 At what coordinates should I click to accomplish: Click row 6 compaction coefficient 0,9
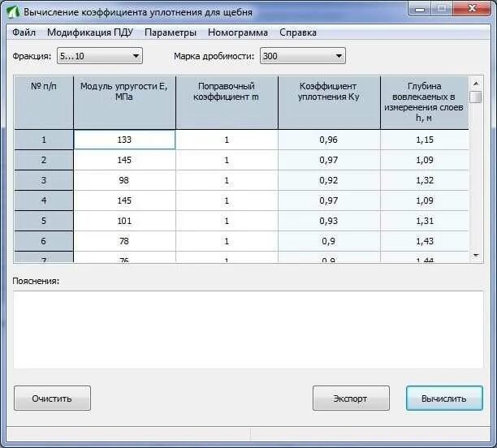click(329, 241)
